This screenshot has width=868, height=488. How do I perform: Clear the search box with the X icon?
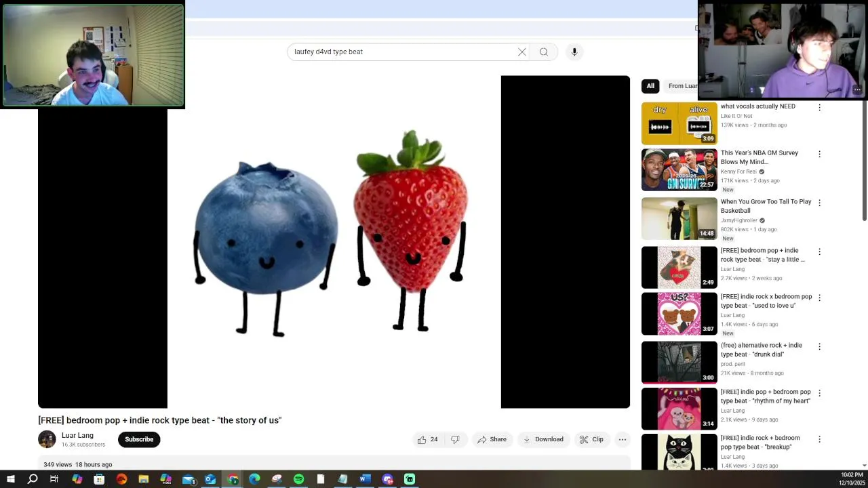522,52
